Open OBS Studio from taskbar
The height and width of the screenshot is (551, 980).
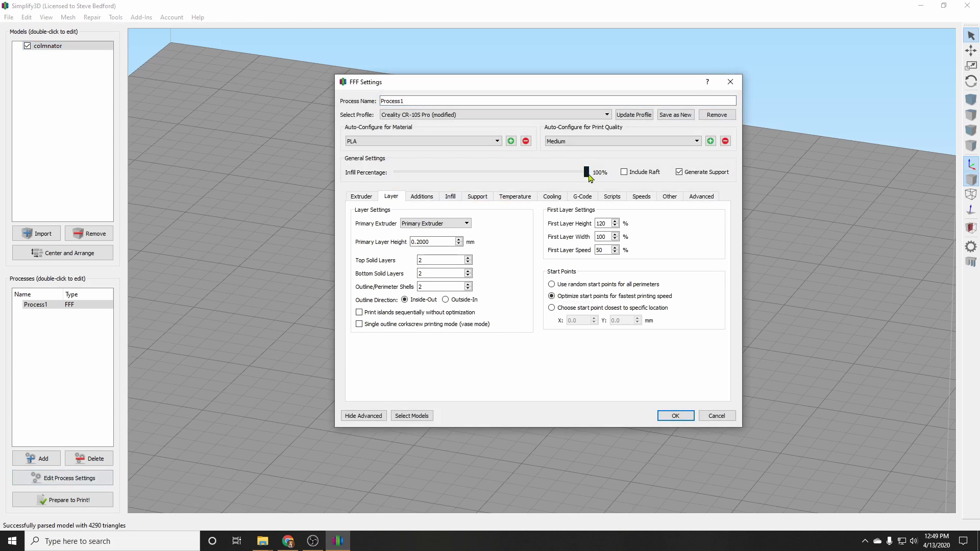(x=313, y=541)
